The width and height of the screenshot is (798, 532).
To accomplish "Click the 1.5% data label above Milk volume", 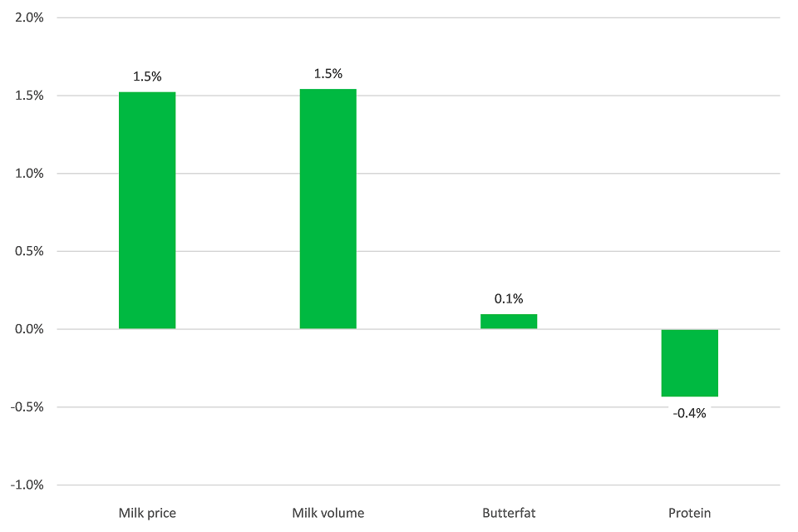I will click(328, 74).
